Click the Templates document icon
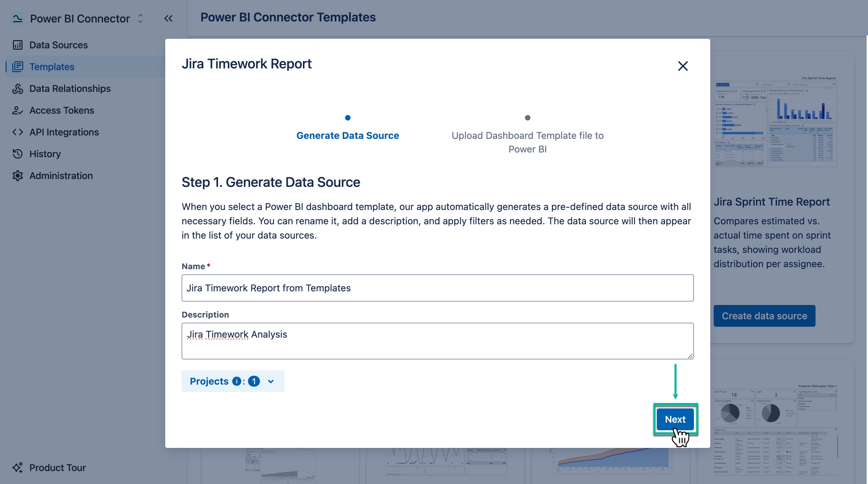Screen dimensions: 868x484 click(x=18, y=67)
